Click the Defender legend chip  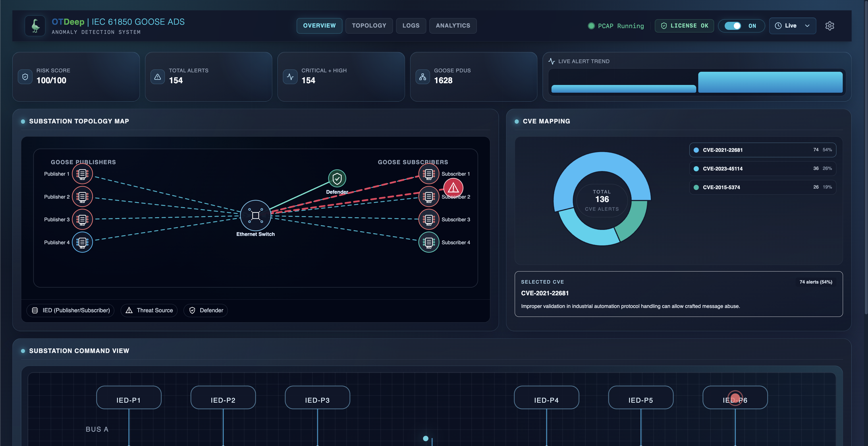[206, 310]
